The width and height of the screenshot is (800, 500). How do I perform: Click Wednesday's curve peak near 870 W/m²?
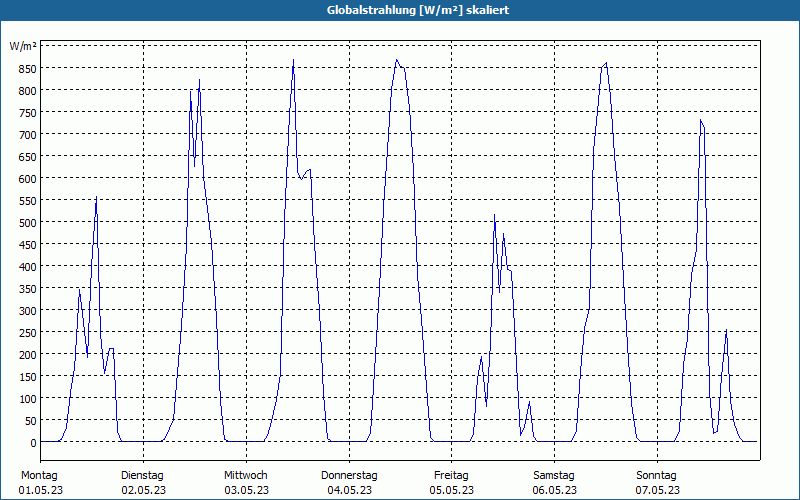[x=293, y=60]
